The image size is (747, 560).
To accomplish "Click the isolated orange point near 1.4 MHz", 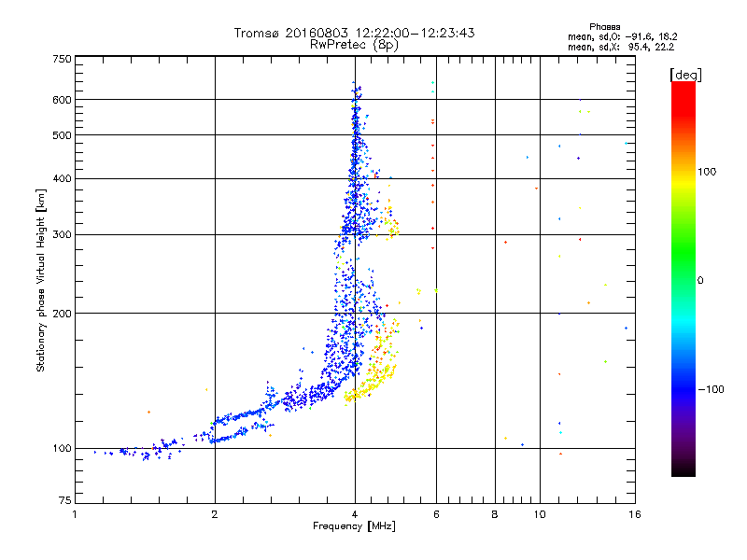I will click(x=148, y=412).
